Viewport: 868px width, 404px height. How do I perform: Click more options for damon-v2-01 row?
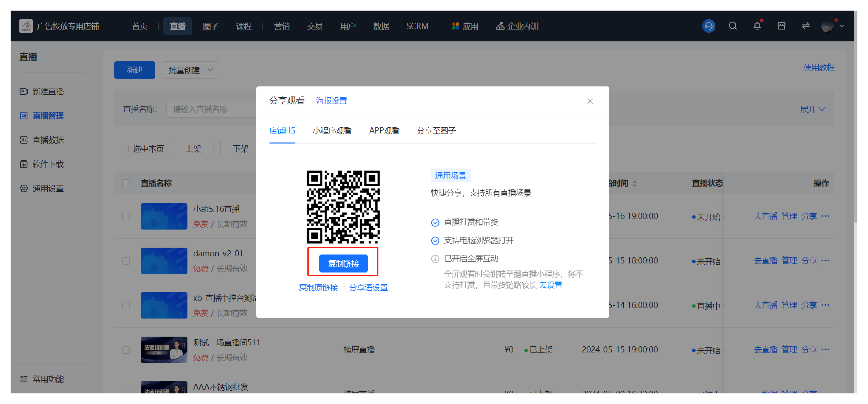coord(825,260)
